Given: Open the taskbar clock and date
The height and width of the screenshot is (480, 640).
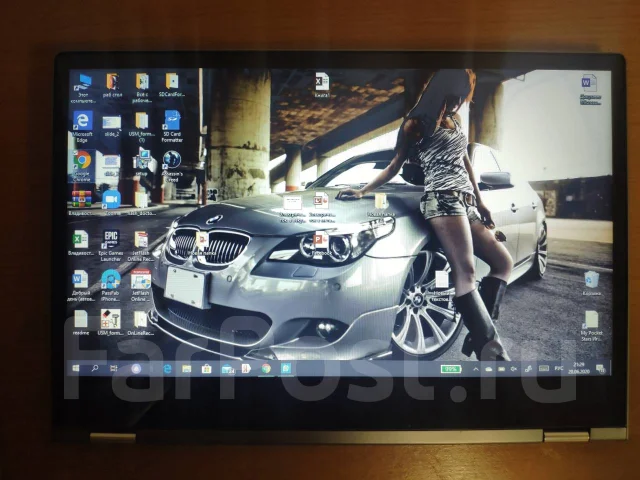Looking at the screenshot, I should coord(579,368).
